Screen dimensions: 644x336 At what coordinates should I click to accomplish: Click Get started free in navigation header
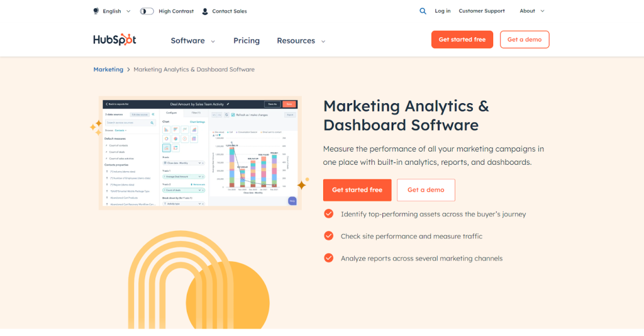462,40
